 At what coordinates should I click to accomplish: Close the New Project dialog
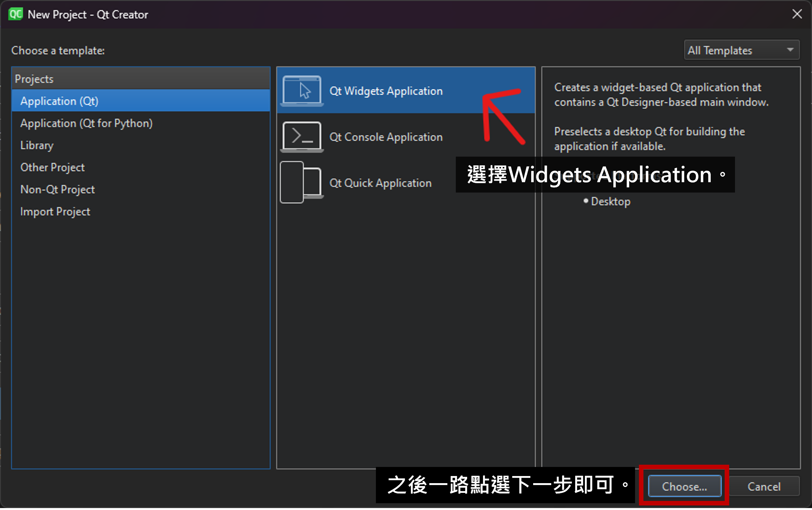coord(797,14)
